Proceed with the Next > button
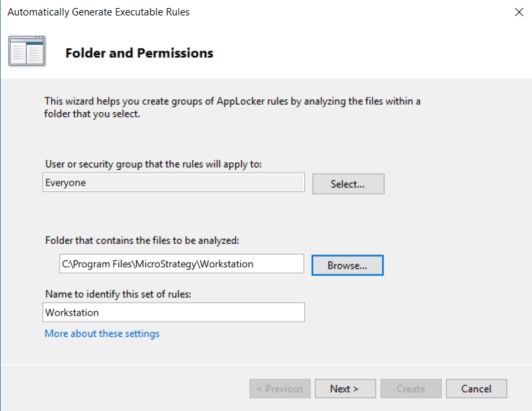 point(344,389)
